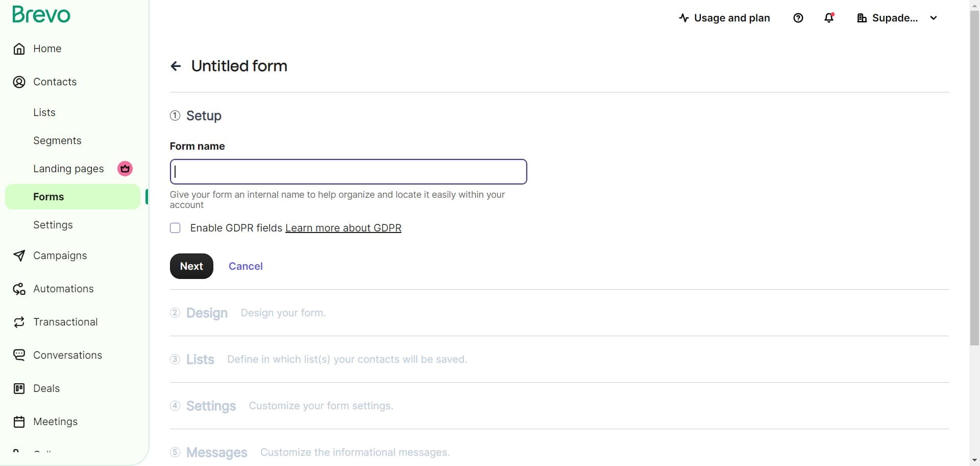Open Automations via its sidebar icon

19,289
